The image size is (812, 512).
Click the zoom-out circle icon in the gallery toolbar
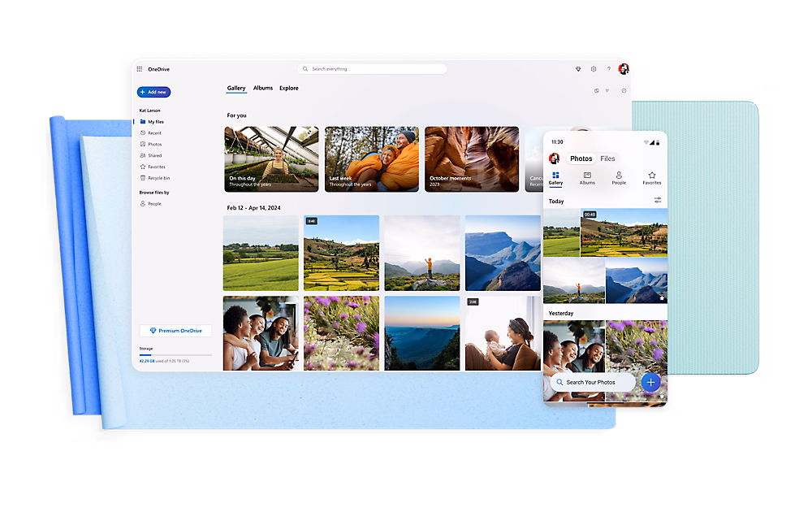[x=624, y=91]
